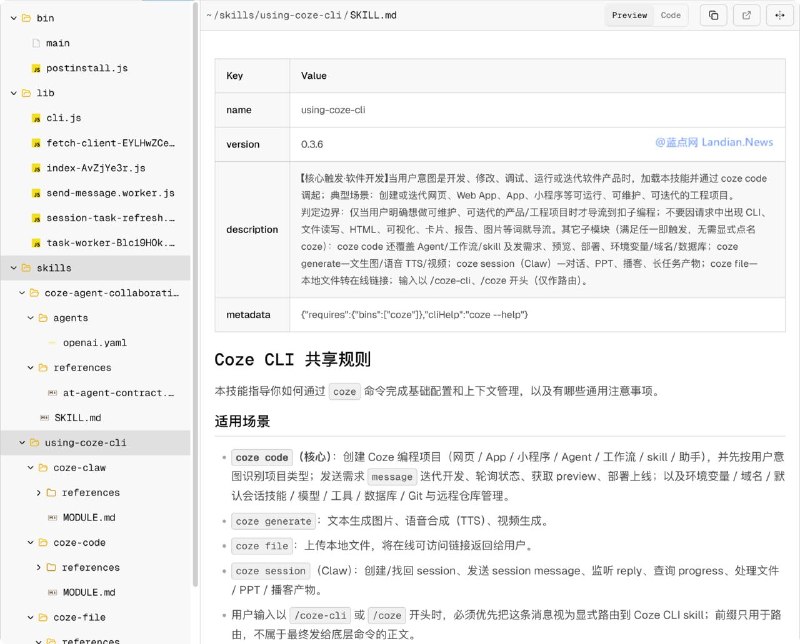Image resolution: width=800 pixels, height=644 pixels.
Task: Click the bin folder icon
Action: click(x=27, y=18)
